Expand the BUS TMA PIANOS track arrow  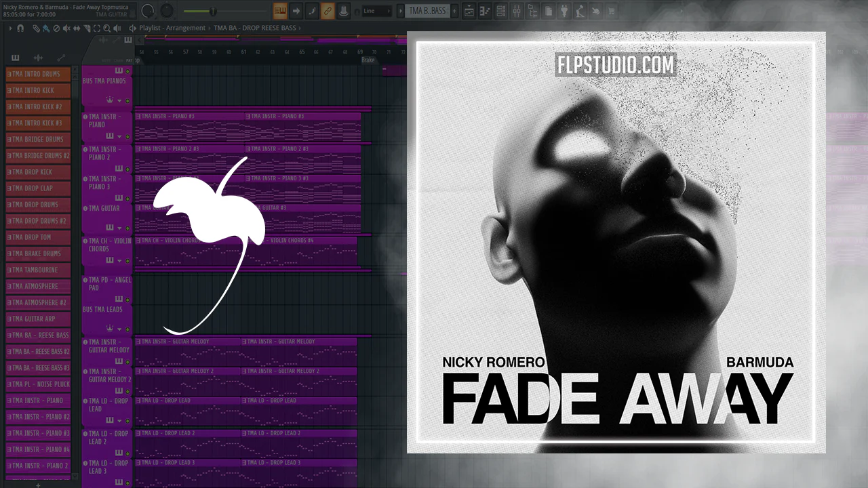point(119,101)
